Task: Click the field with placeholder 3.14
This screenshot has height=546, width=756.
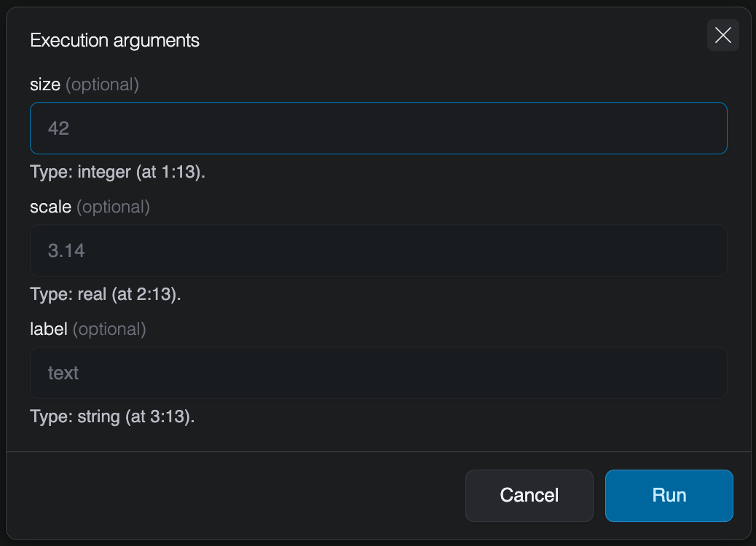Action: (378, 250)
